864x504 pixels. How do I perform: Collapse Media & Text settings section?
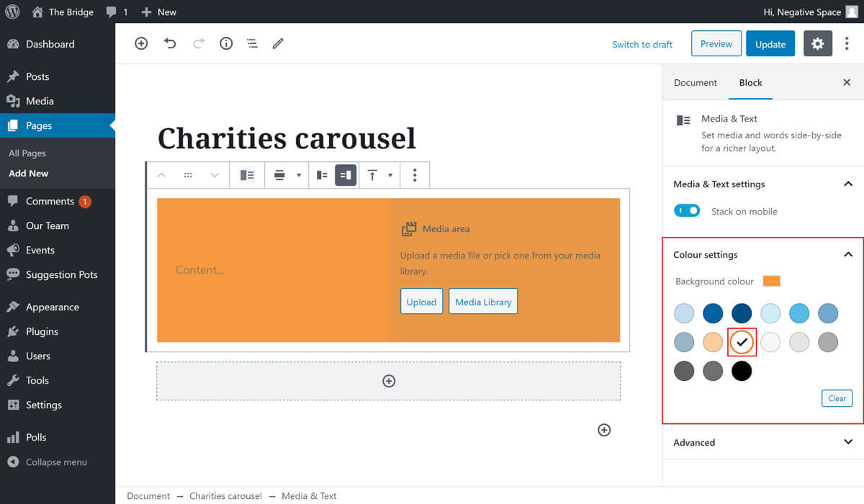pos(847,184)
